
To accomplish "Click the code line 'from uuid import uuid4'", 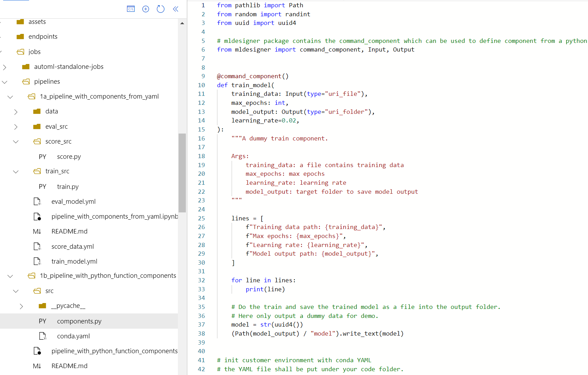I will [256, 23].
